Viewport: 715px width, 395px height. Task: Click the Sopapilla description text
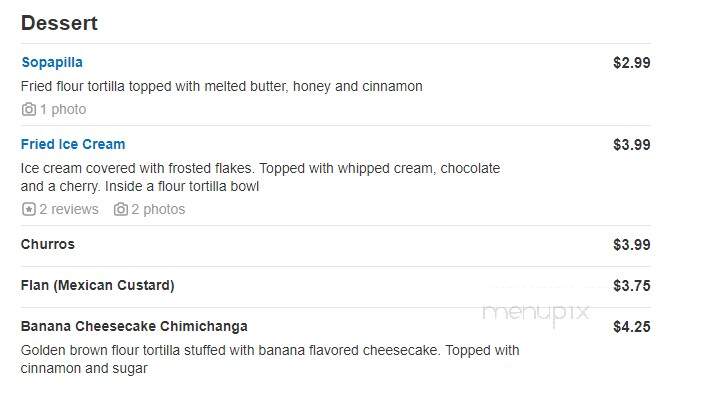tap(222, 86)
